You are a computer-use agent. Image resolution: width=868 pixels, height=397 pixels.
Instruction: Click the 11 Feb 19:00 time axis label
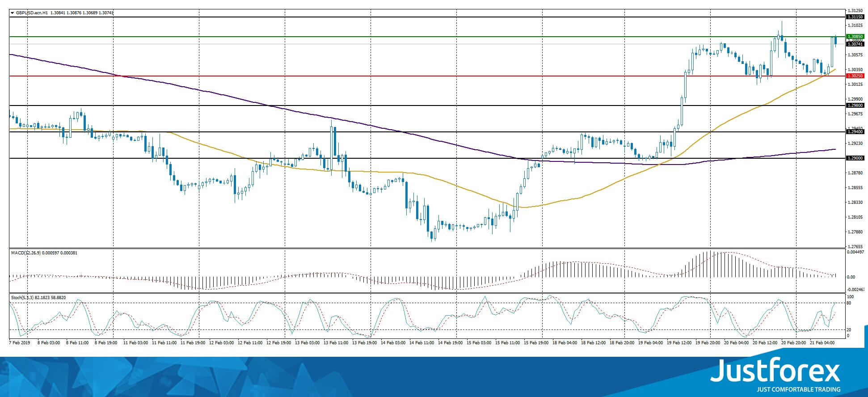tap(193, 343)
